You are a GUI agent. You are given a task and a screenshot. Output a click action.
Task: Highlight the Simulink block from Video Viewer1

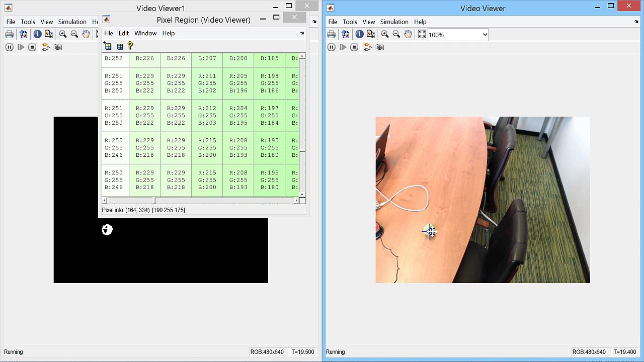46,47
